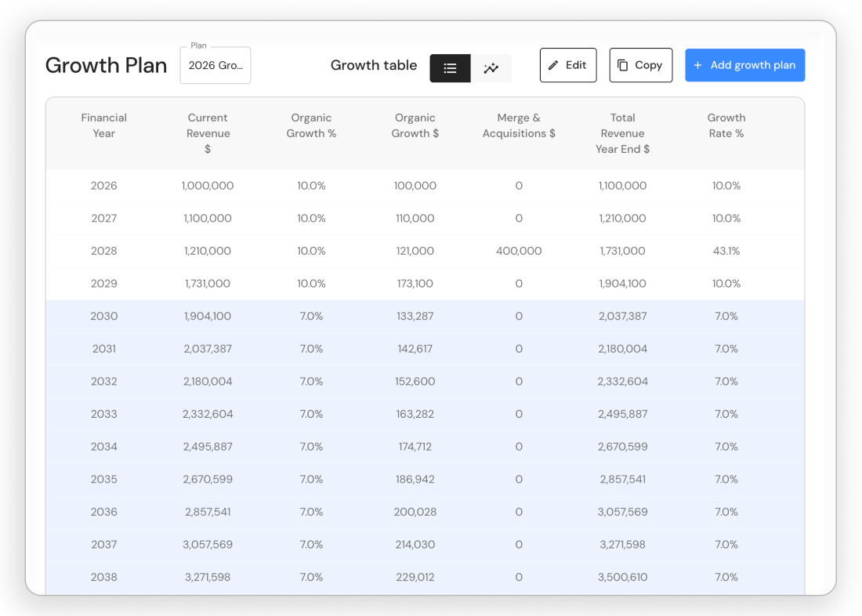The height and width of the screenshot is (616, 862).
Task: Select the 2026 financial year cell
Action: point(104,186)
